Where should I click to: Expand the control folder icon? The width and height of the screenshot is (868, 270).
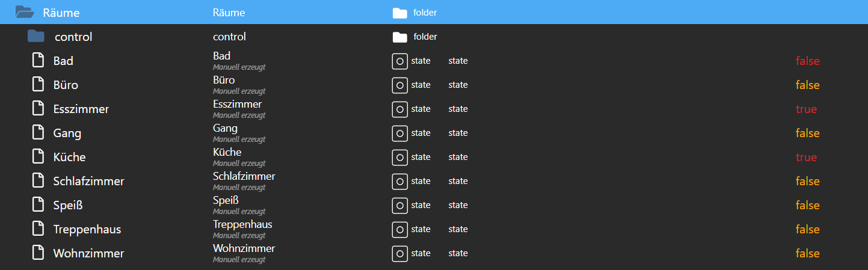(x=36, y=37)
